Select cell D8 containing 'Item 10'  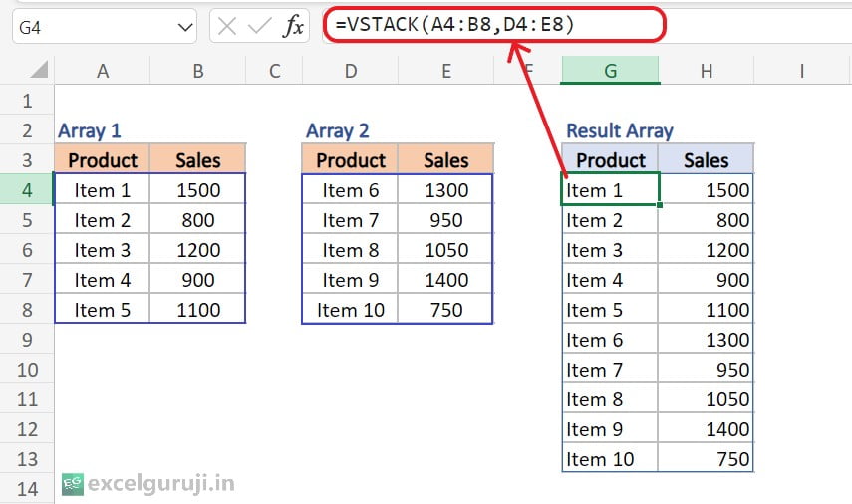pos(351,310)
